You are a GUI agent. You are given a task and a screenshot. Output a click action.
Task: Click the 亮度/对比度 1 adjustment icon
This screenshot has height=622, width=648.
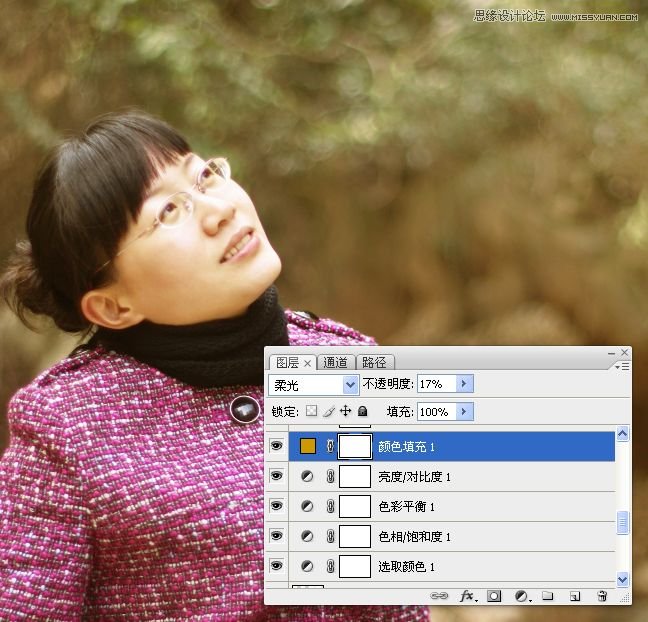coord(307,477)
